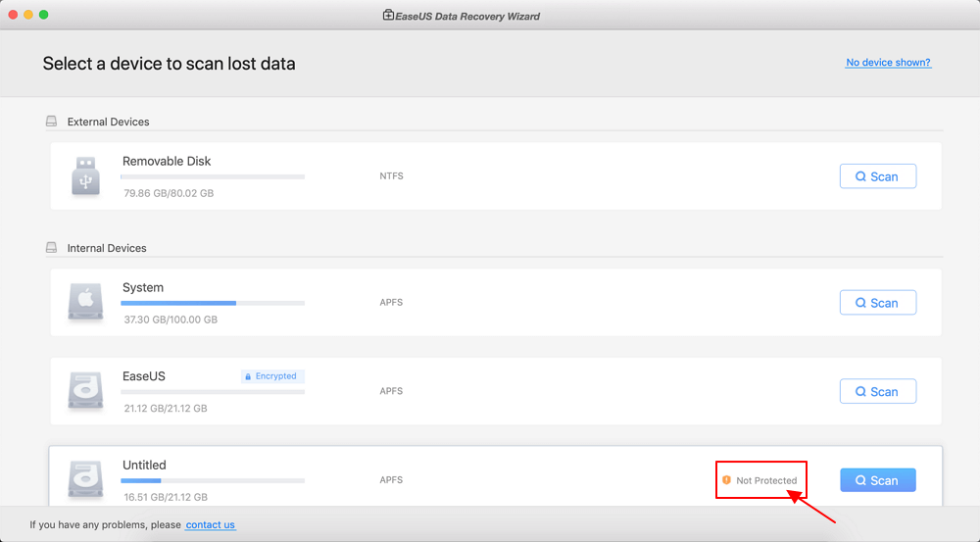The height and width of the screenshot is (542, 980).
Task: Click the EaseUS hard drive icon
Action: point(85,391)
